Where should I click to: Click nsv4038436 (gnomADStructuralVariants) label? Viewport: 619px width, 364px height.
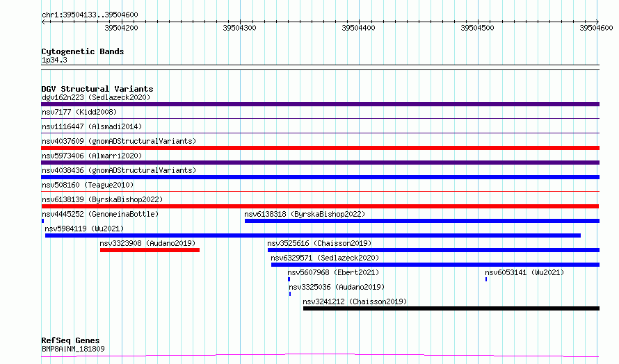pyautogui.click(x=119, y=170)
